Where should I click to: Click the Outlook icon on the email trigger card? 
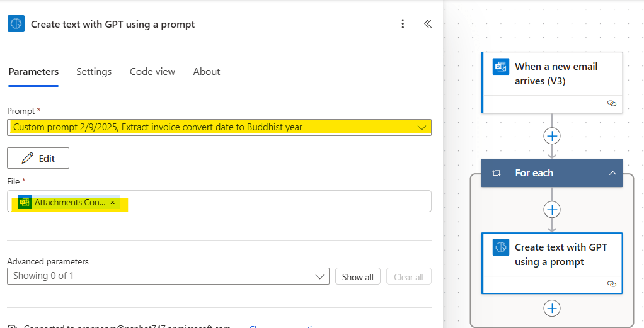coord(501,67)
